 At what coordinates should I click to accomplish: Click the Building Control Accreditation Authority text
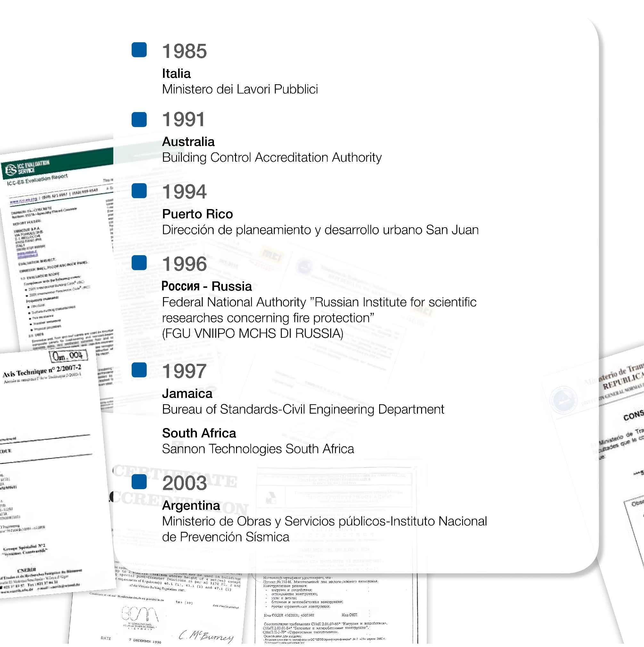point(272,158)
